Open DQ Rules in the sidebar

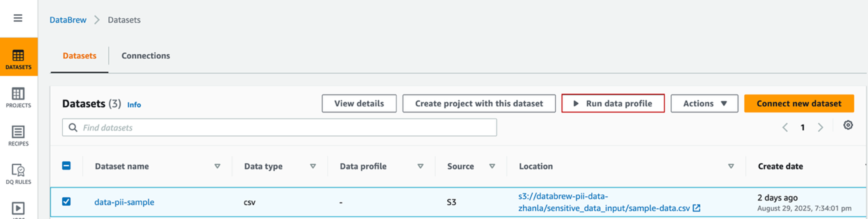(x=18, y=174)
